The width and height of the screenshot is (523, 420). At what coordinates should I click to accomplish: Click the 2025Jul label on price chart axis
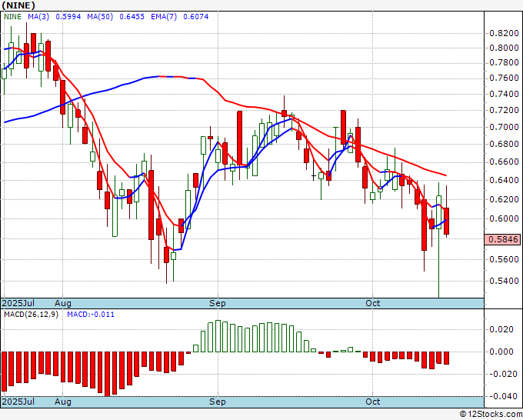pyautogui.click(x=18, y=303)
